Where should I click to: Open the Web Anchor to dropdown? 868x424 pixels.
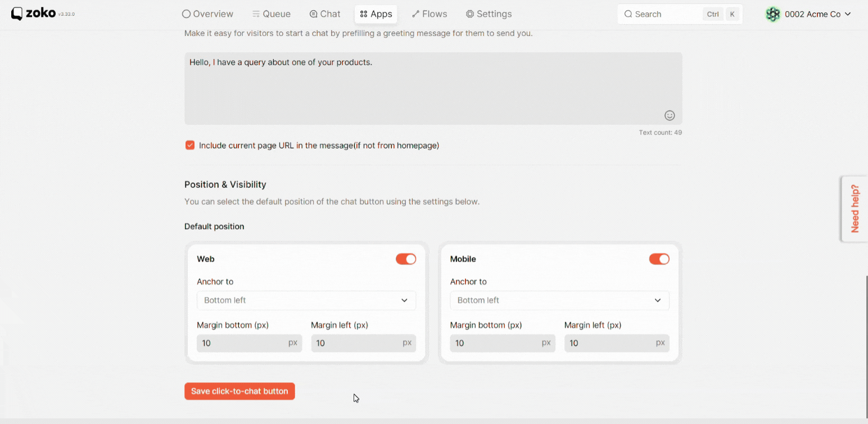[306, 300]
